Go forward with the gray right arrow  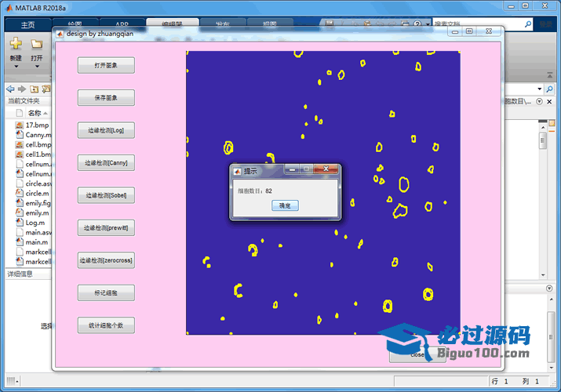22,89
